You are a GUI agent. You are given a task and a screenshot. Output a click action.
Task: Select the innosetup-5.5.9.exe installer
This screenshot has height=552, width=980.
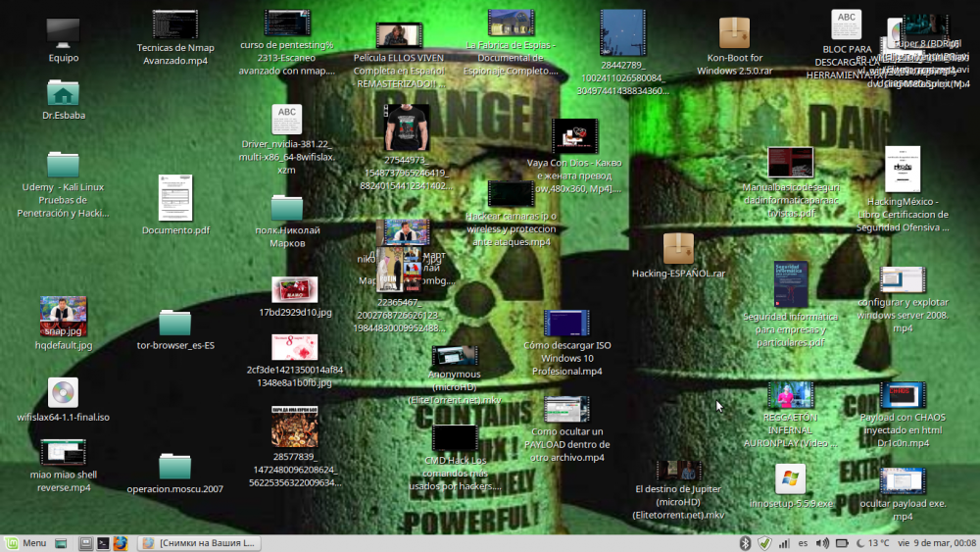790,479
